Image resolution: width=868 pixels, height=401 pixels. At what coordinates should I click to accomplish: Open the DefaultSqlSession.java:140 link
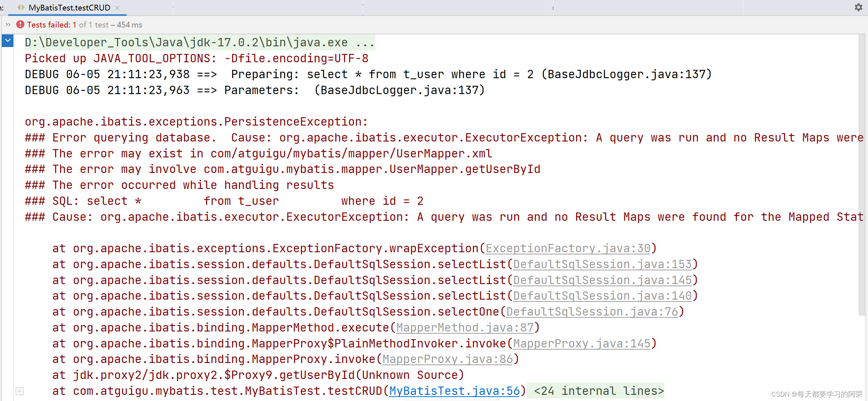tap(602, 296)
